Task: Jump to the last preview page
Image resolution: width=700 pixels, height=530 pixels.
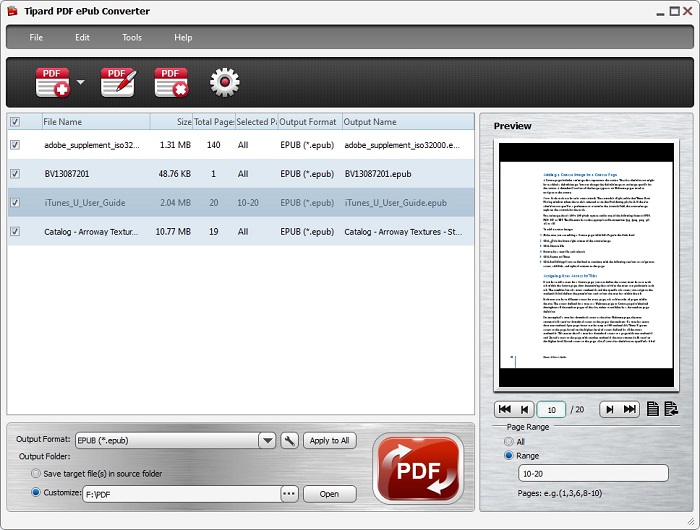Action: click(x=630, y=409)
